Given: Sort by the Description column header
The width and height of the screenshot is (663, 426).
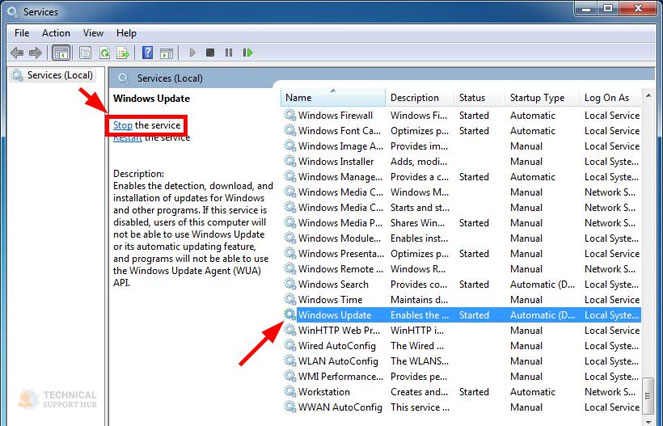Looking at the screenshot, I should [x=420, y=98].
